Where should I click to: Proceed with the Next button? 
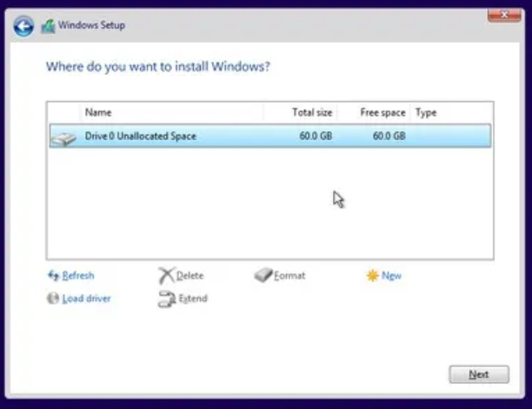[479, 374]
